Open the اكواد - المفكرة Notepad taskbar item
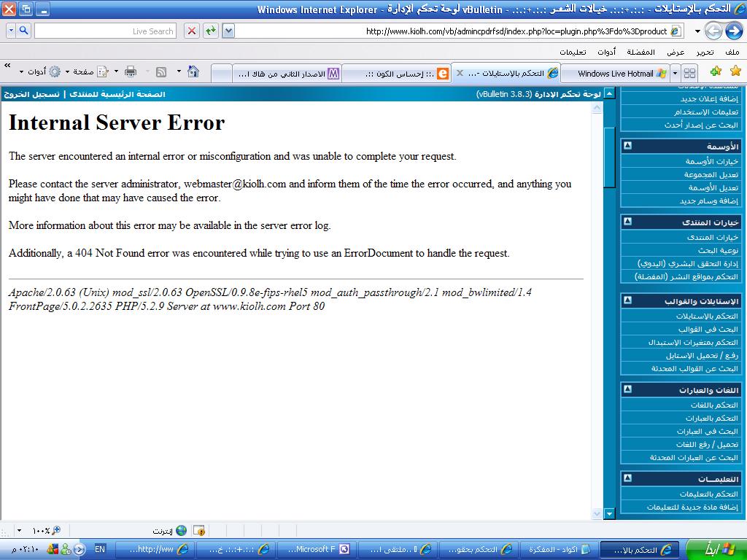 558,549
